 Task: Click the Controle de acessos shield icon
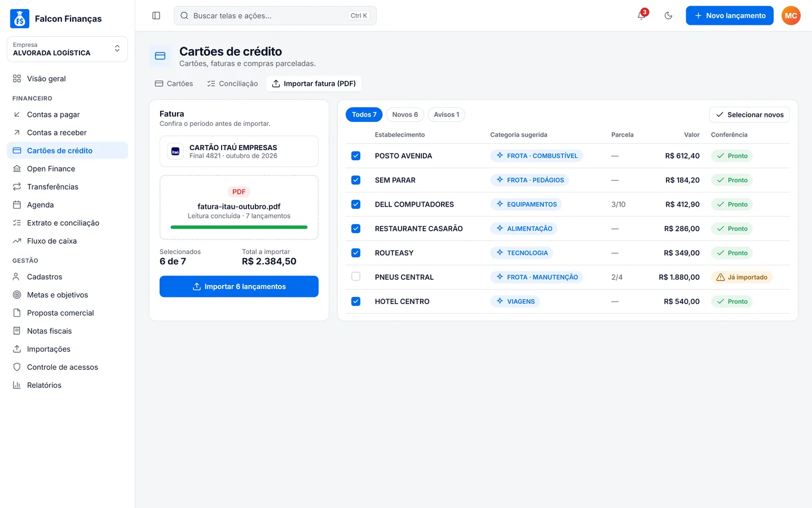[17, 367]
